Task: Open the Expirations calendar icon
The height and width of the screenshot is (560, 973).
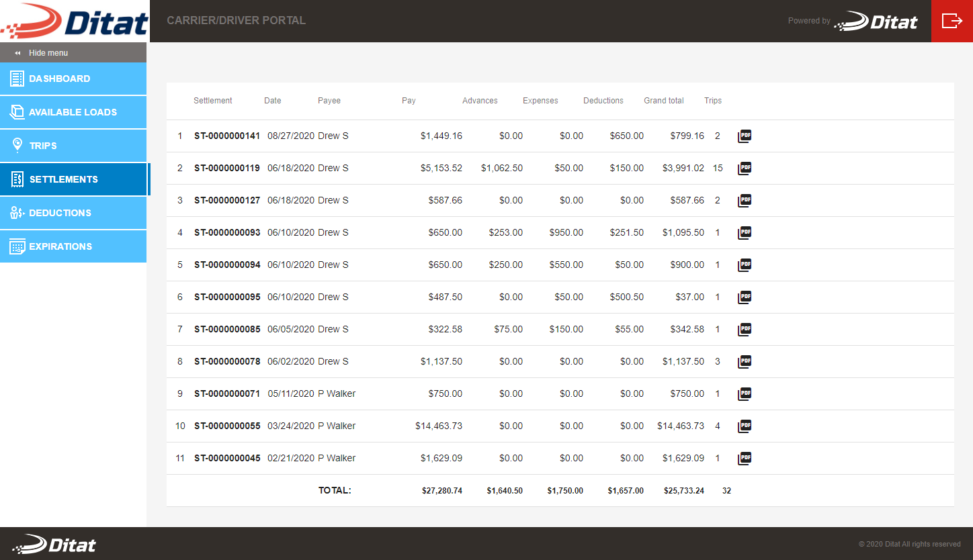Action: (x=17, y=246)
